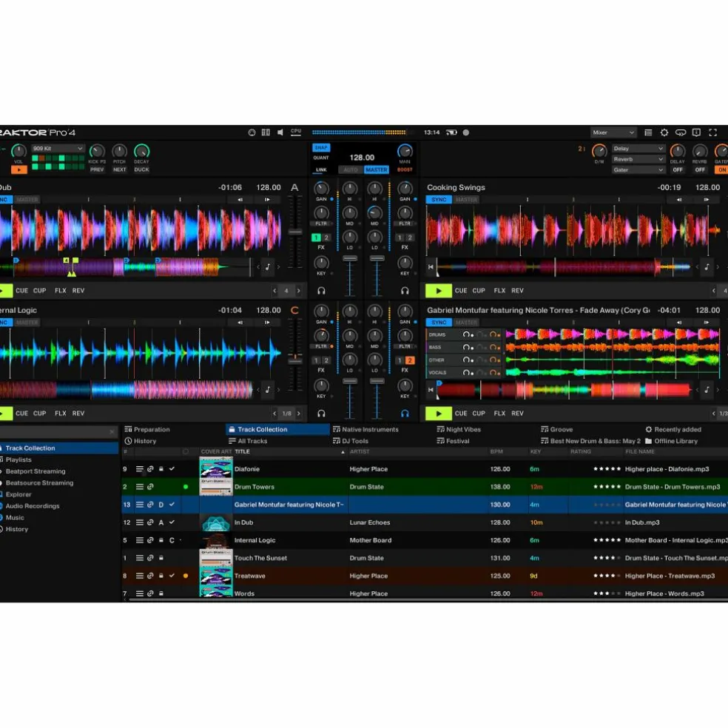Toggle SYNC on the Fade Away deck
The height and width of the screenshot is (728, 728).
439,323
